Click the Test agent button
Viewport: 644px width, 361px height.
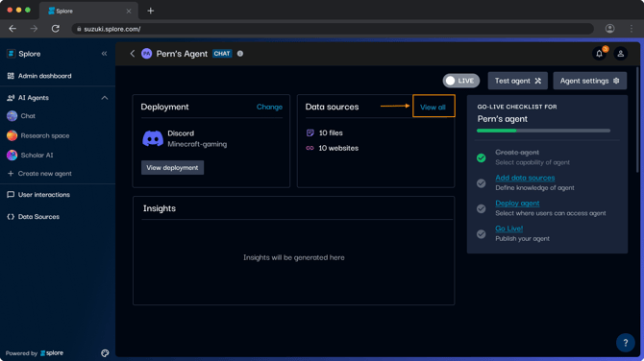coord(517,81)
